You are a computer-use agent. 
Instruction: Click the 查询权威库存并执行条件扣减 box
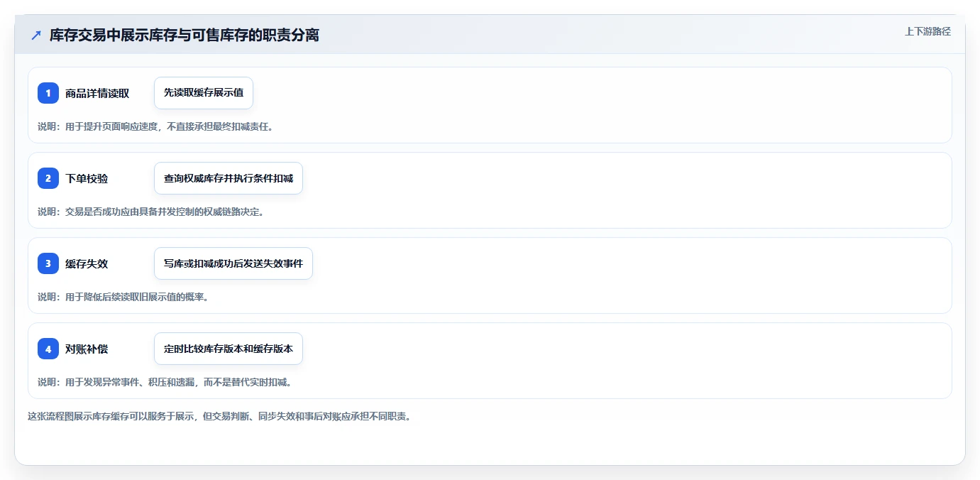pyautogui.click(x=229, y=178)
